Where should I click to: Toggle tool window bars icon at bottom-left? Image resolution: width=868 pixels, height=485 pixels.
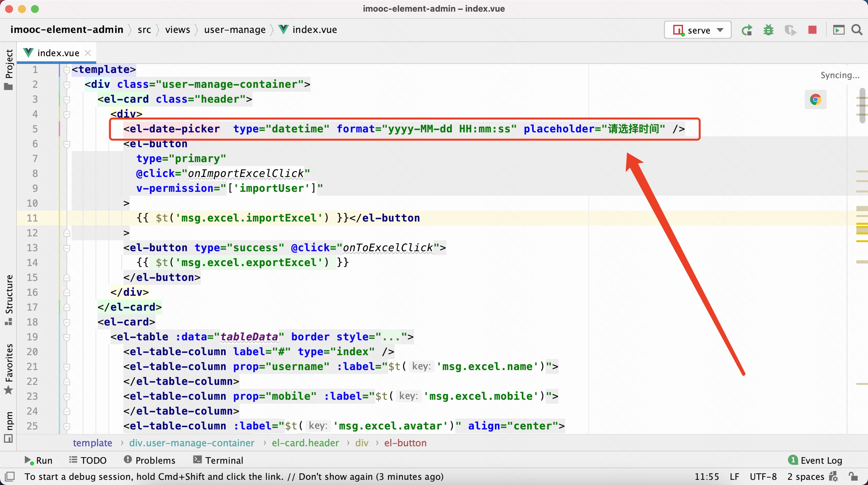click(x=10, y=477)
